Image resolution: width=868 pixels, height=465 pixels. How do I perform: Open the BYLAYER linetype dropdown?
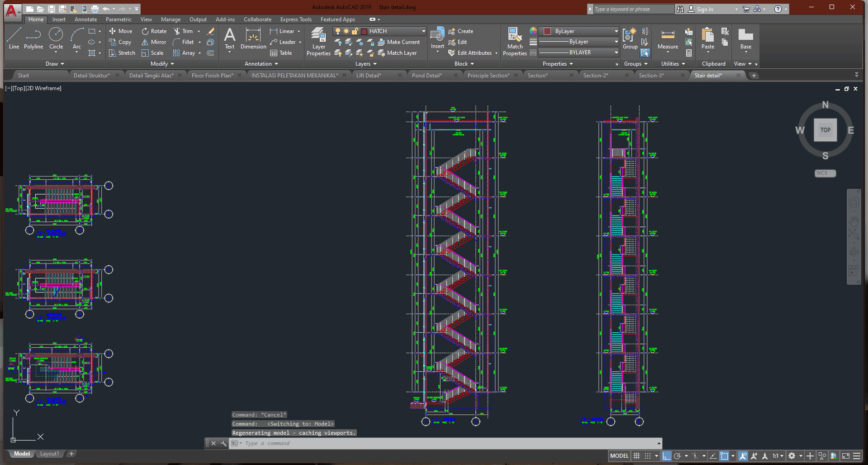click(616, 53)
